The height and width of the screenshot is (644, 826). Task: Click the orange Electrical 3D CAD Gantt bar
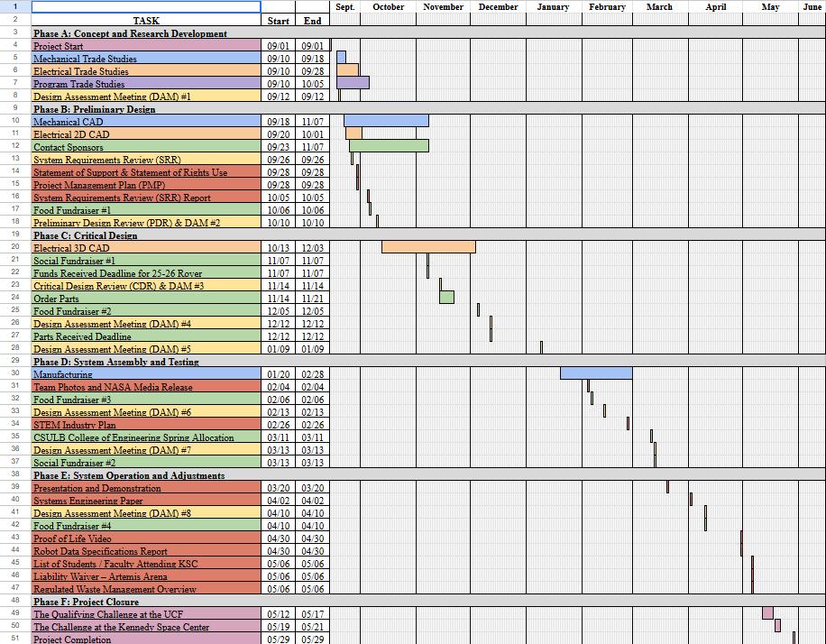tap(428, 247)
